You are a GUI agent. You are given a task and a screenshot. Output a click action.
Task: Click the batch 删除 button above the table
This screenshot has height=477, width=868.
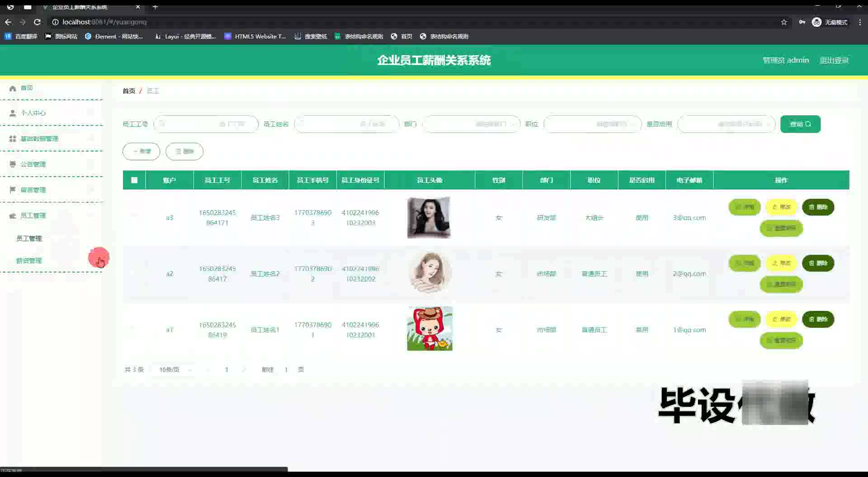tap(184, 151)
